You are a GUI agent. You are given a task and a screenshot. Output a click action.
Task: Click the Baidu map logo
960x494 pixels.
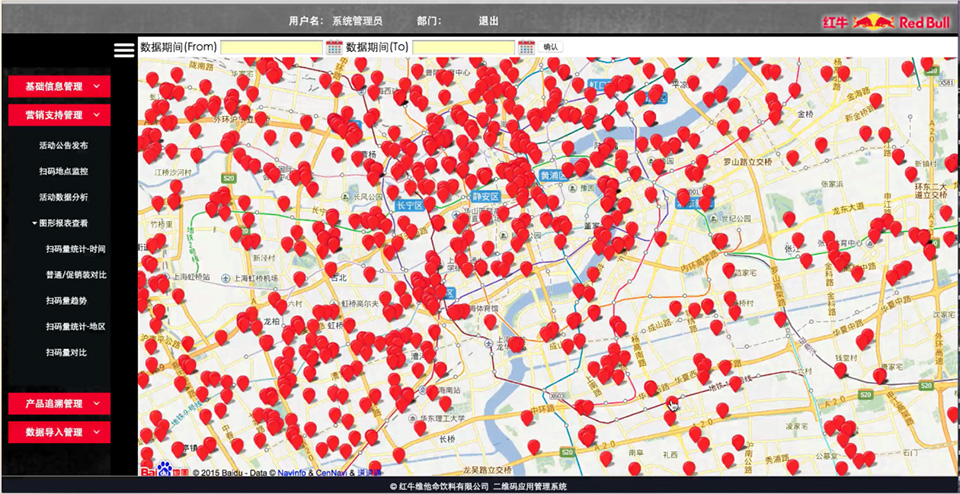click(163, 471)
